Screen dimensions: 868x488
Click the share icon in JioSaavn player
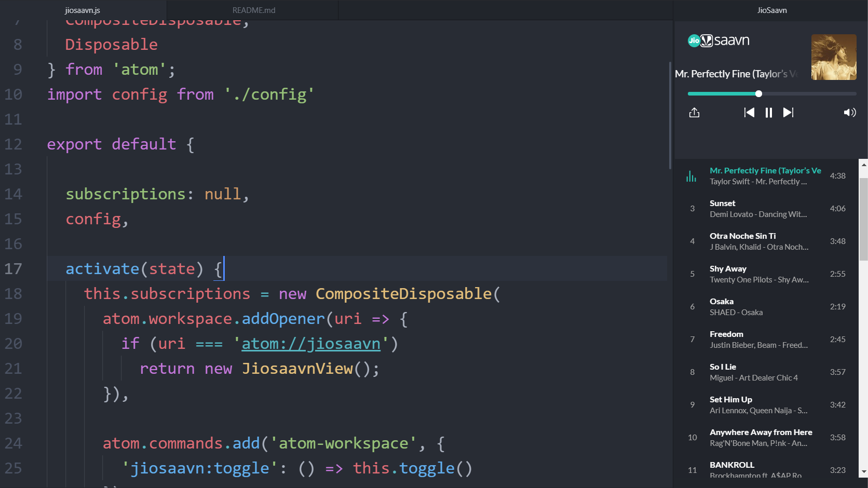[x=694, y=113]
